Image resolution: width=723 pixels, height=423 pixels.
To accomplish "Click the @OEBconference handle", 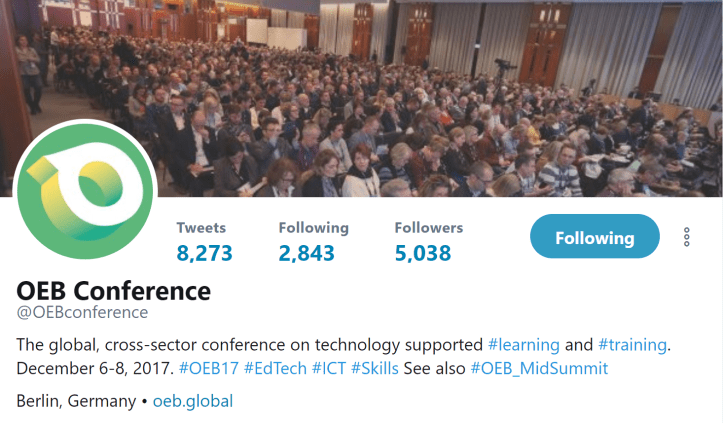I will pyautogui.click(x=82, y=312).
